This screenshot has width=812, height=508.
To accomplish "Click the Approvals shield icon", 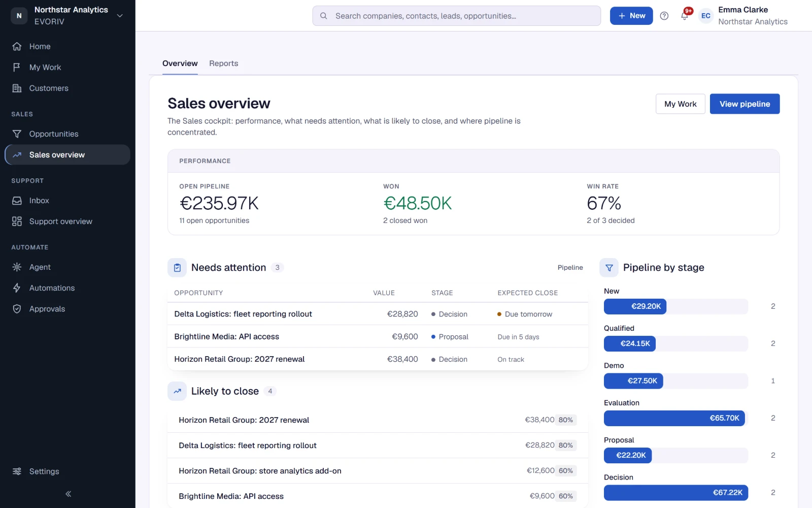I will 17,308.
